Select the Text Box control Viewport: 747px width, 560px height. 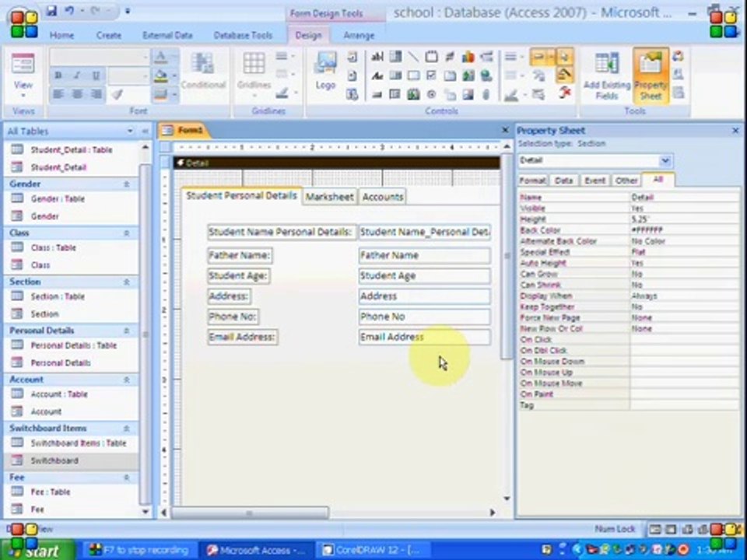tap(377, 57)
